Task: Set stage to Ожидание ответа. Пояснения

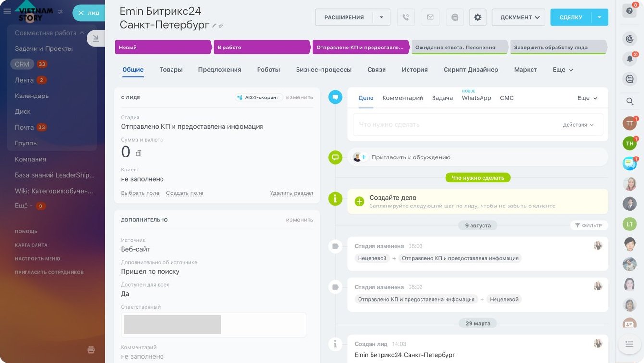Action: point(458,48)
